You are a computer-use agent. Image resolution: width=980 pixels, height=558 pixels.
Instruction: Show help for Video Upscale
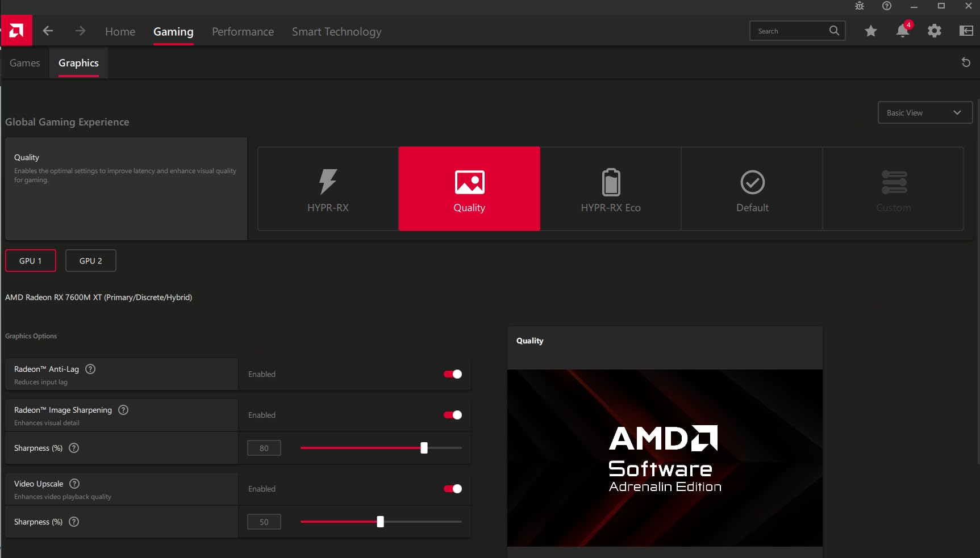(74, 484)
